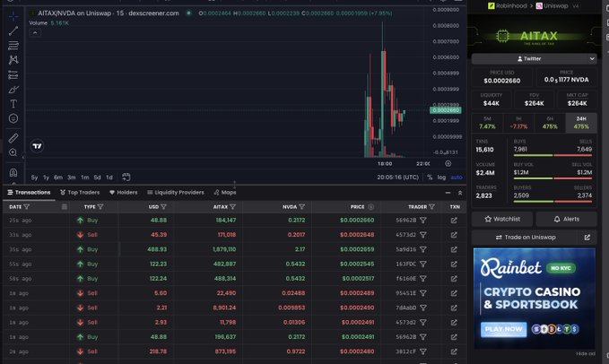Open the forecasting and measurement tools
This screenshot has height=364, width=609.
[x=13, y=74]
